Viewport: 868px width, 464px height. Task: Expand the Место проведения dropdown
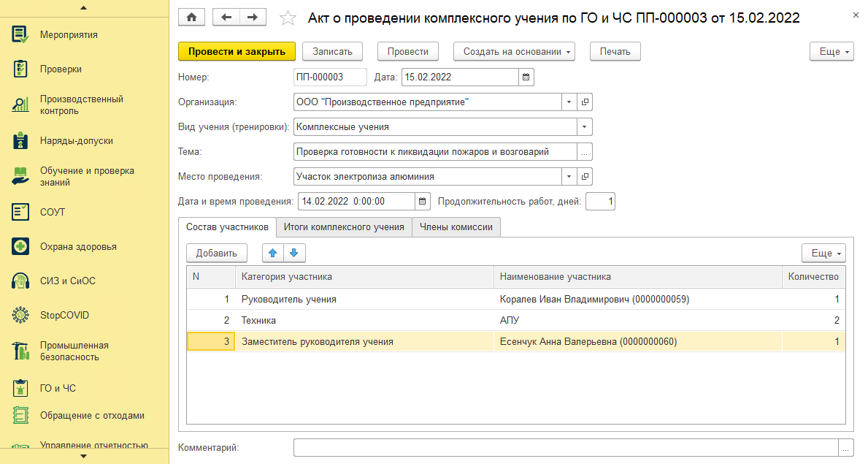[x=569, y=177]
